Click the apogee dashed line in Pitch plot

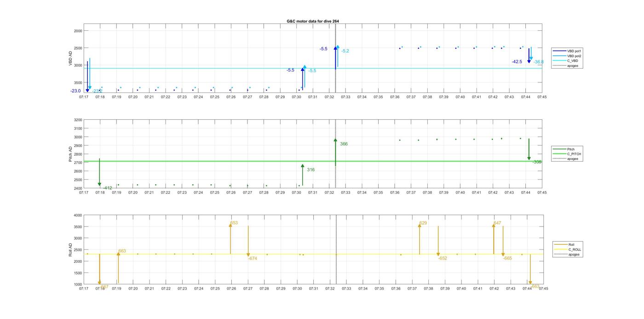(x=335, y=154)
